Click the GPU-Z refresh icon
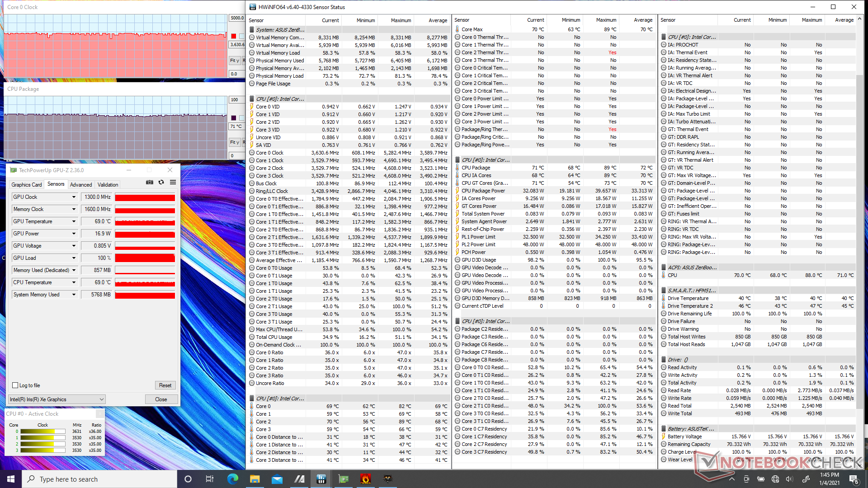868x488 pixels. [x=161, y=182]
